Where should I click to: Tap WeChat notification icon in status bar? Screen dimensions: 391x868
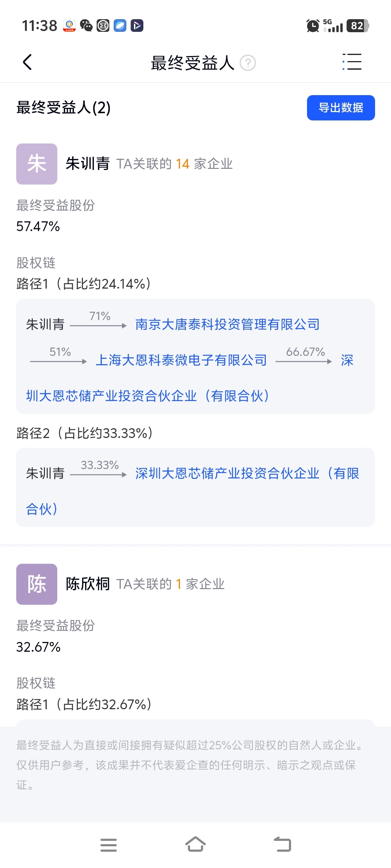point(86,26)
